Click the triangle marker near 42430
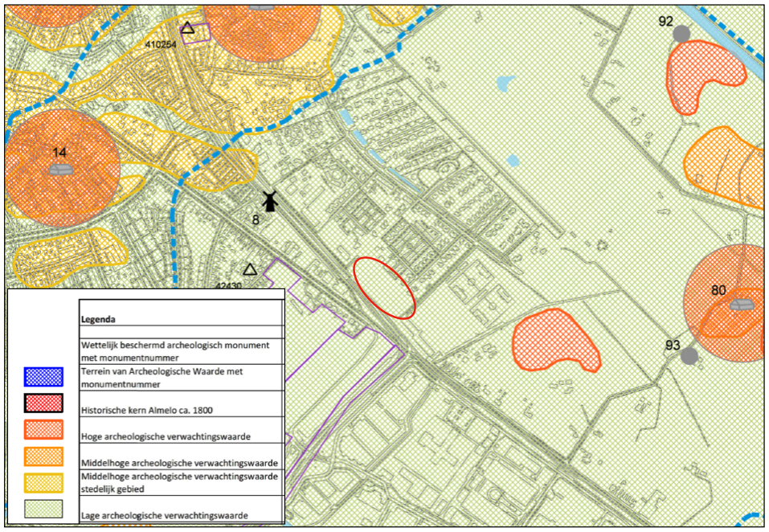The height and width of the screenshot is (532, 769). 250,269
